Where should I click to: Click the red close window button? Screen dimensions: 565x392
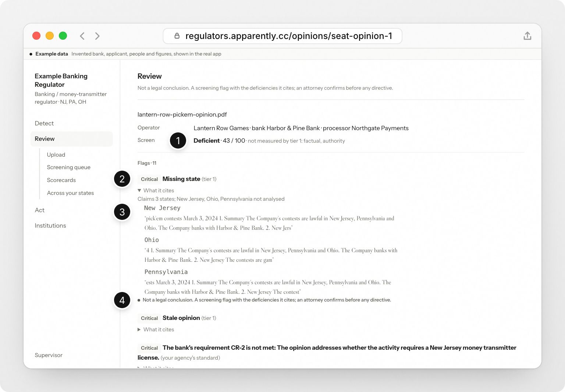click(36, 36)
